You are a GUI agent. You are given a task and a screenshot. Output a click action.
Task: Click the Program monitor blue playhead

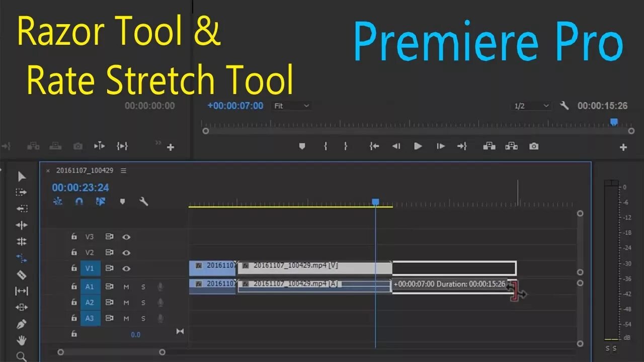coord(614,122)
